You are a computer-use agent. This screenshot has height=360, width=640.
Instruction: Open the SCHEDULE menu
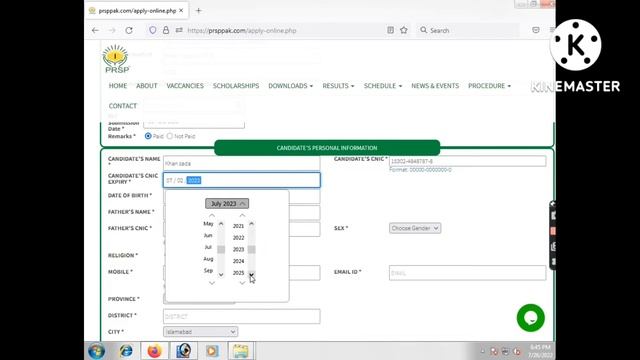[x=383, y=86]
